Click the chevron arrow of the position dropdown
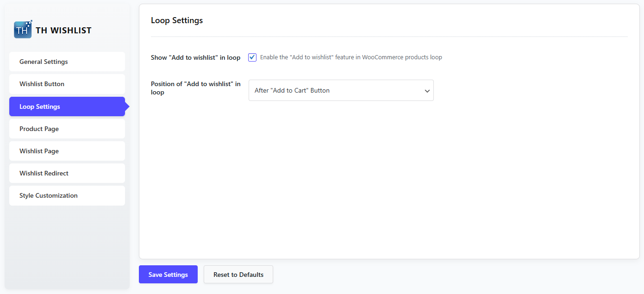644x294 pixels. 427,91
